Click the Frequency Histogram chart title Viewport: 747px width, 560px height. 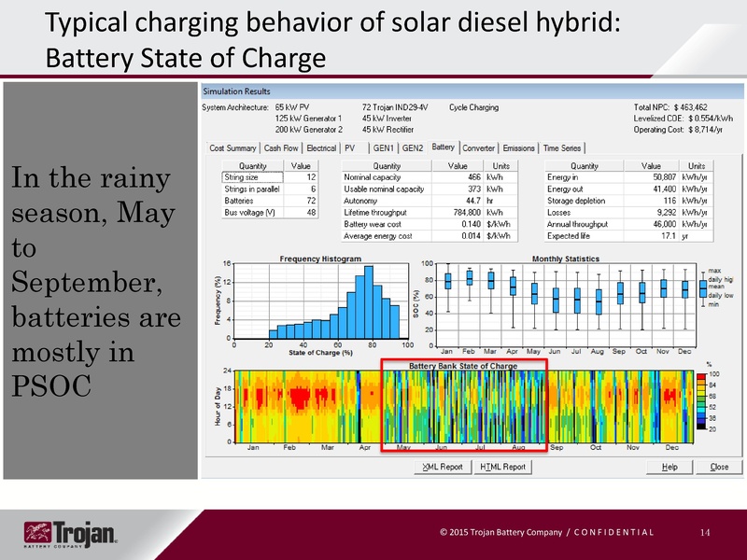(x=320, y=259)
